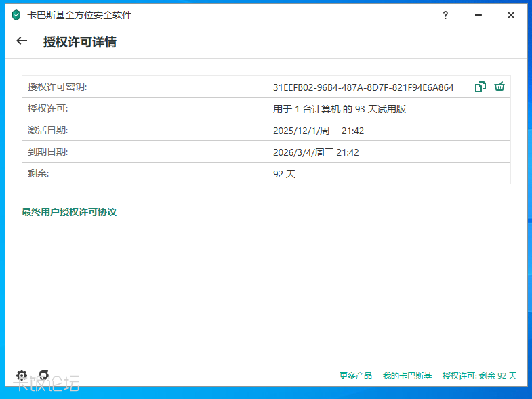
Task: Click the remaining 92 天 value in table
Action: click(x=285, y=174)
